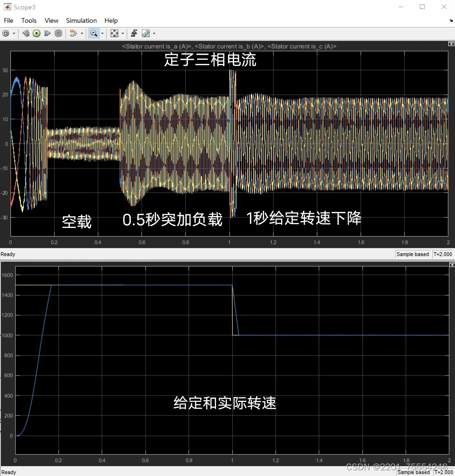Open the Help menu
The width and height of the screenshot is (455, 476).
pyautogui.click(x=111, y=20)
